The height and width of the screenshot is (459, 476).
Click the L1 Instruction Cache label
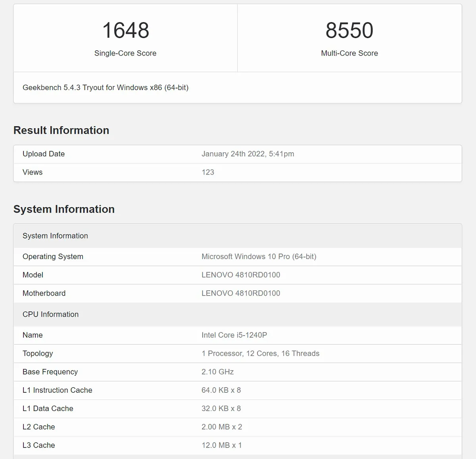coord(58,390)
